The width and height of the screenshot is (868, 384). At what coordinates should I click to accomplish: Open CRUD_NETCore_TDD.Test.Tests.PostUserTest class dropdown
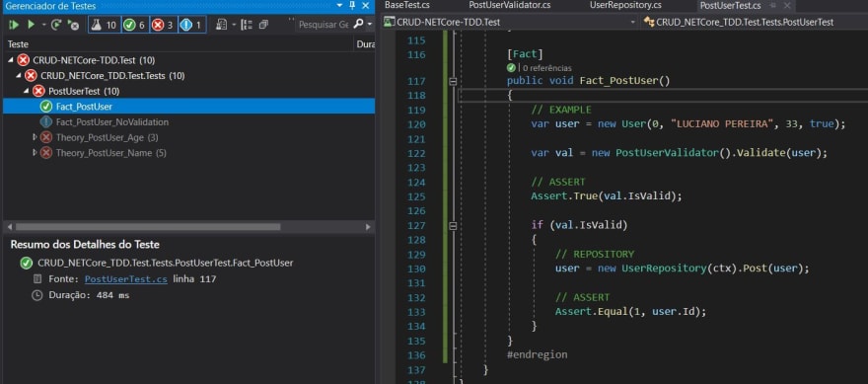click(755, 22)
